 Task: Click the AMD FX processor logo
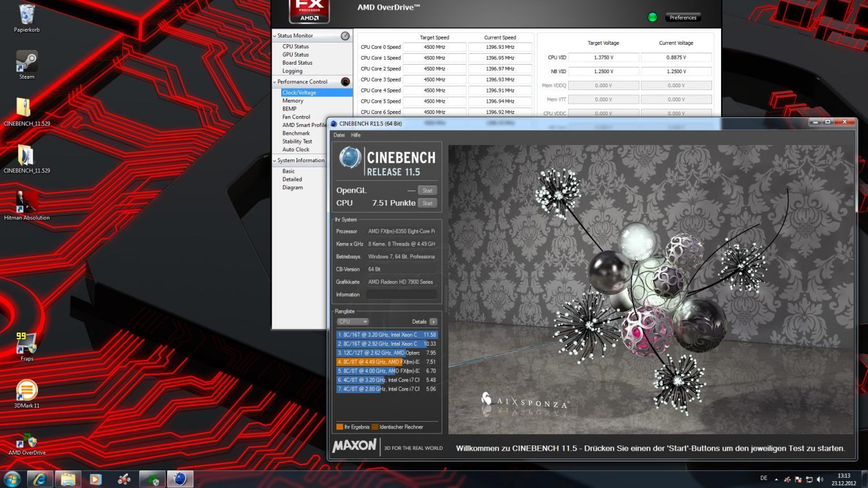pyautogui.click(x=309, y=11)
